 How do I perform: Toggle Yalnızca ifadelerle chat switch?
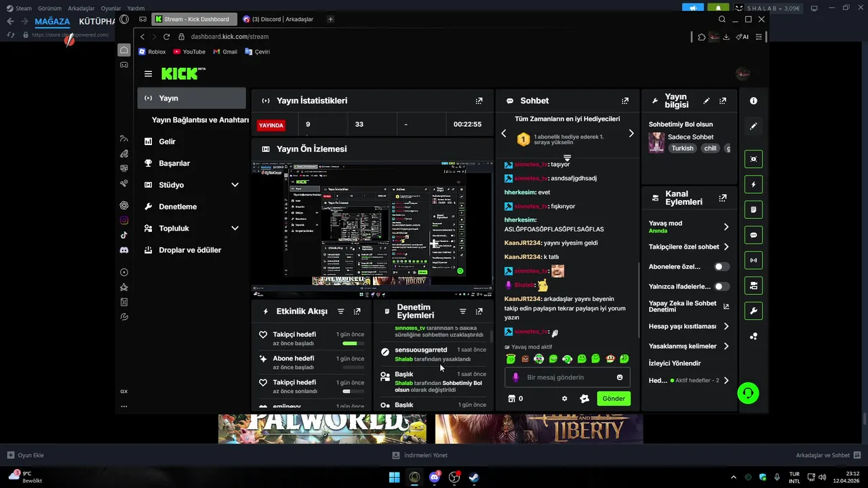tap(722, 287)
